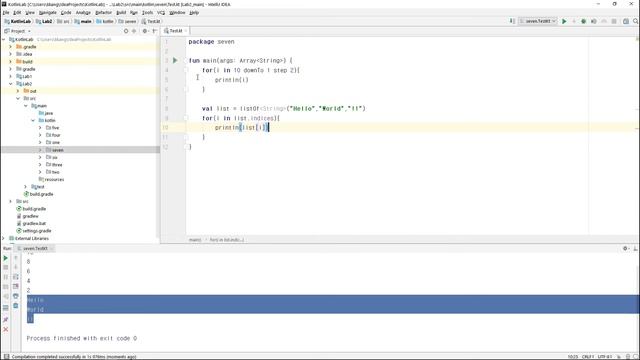The image size is (640, 360).
Task: Open the Build menu
Action: point(121,13)
